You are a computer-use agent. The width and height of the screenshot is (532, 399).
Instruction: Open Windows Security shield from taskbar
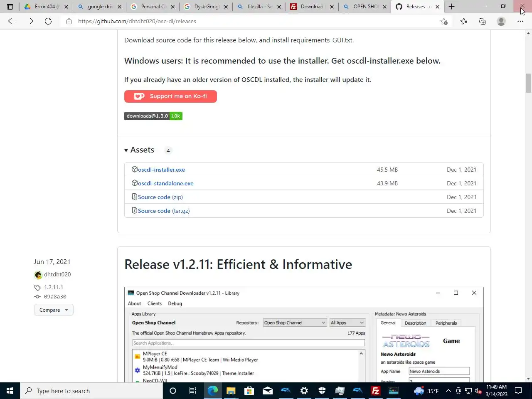322,391
